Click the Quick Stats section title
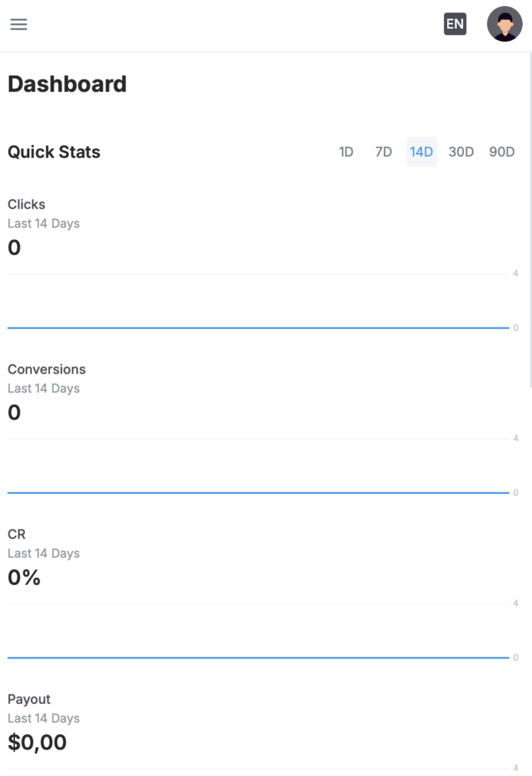Viewport: 532px width, 776px height. (x=54, y=152)
